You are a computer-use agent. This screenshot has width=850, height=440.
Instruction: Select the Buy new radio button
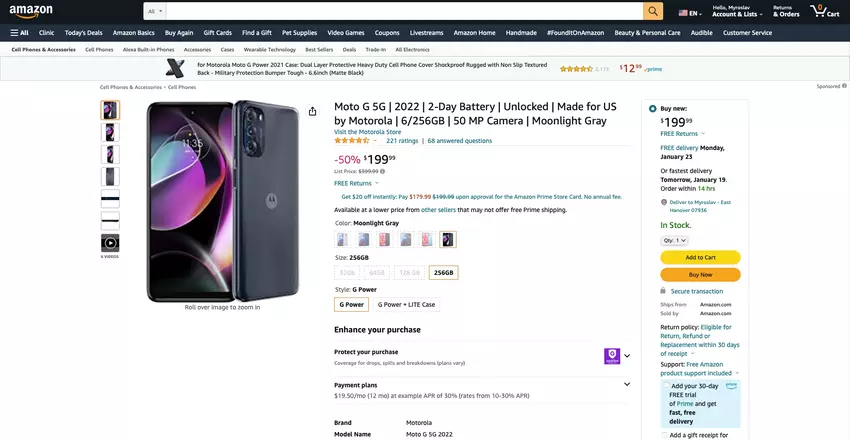click(653, 108)
